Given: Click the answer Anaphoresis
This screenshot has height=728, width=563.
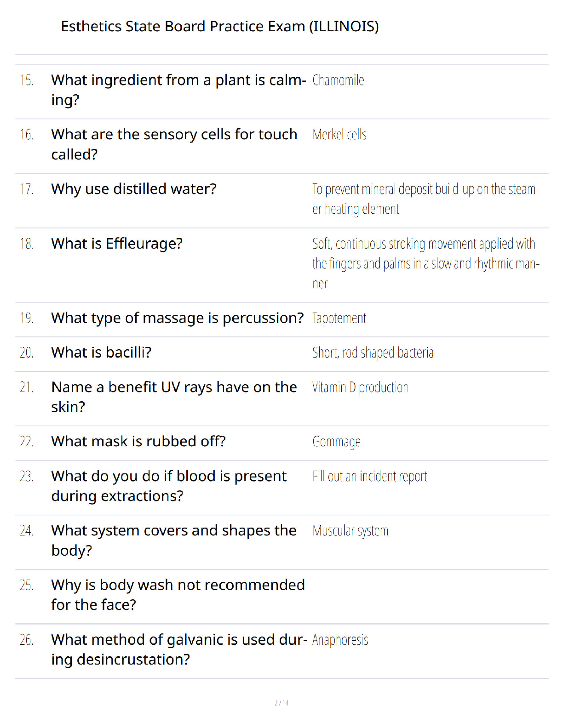Looking at the screenshot, I should pos(340,640).
